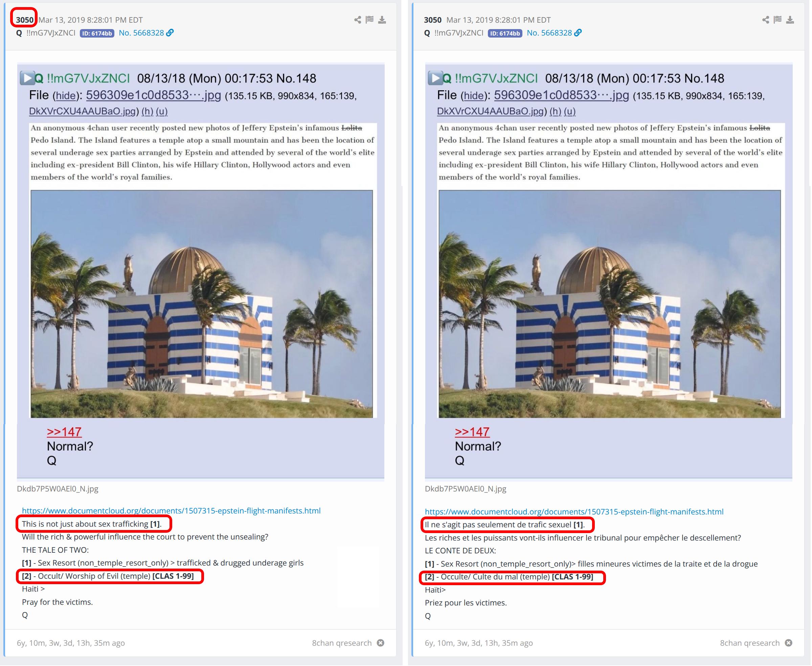Click ID: 6174bb badge on right post
The image size is (812, 666).
tap(505, 33)
